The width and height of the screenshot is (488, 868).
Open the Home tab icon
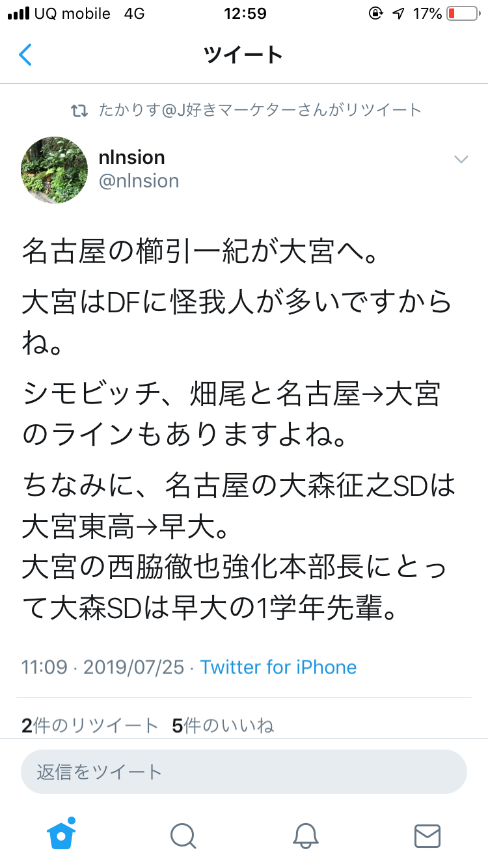point(62,834)
